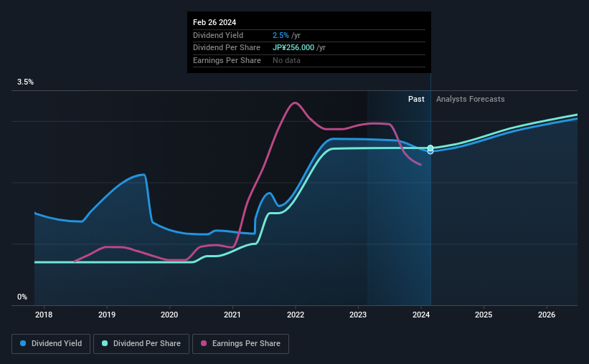Click the Past region label

(x=416, y=99)
